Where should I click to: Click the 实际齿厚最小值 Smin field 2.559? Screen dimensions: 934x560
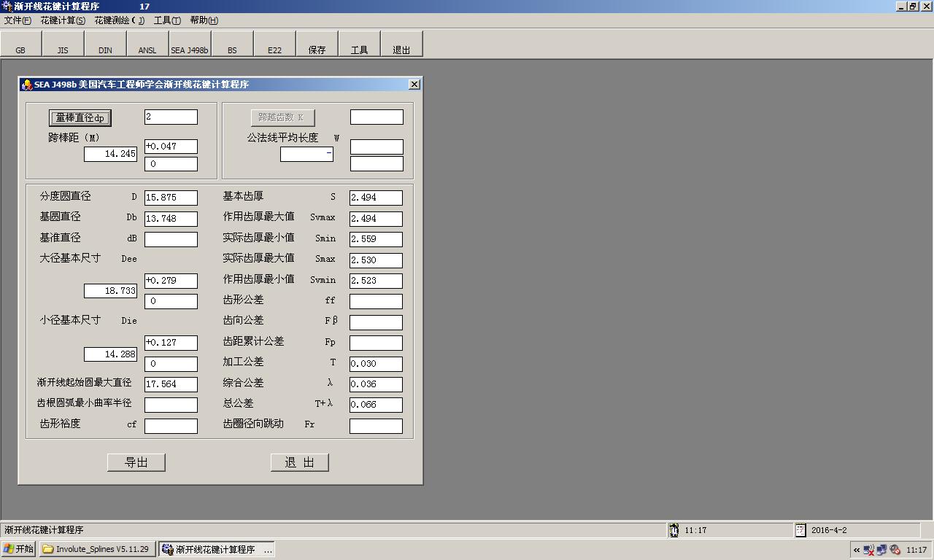[x=376, y=239]
